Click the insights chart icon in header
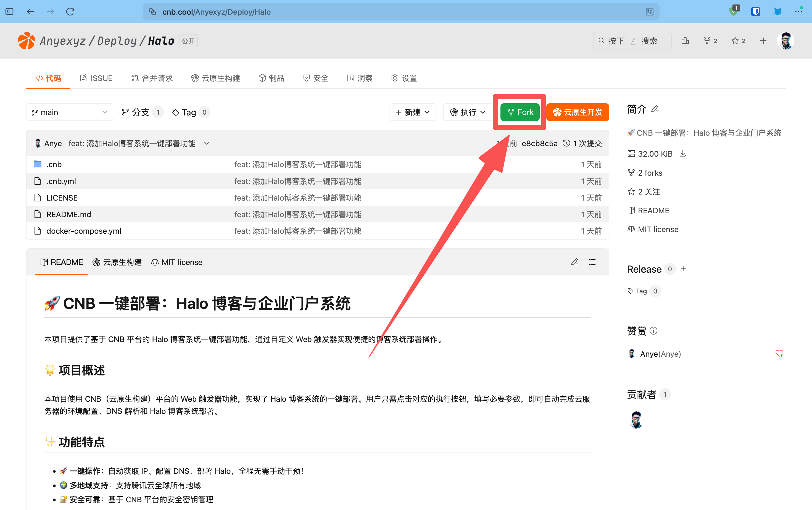 [x=685, y=41]
